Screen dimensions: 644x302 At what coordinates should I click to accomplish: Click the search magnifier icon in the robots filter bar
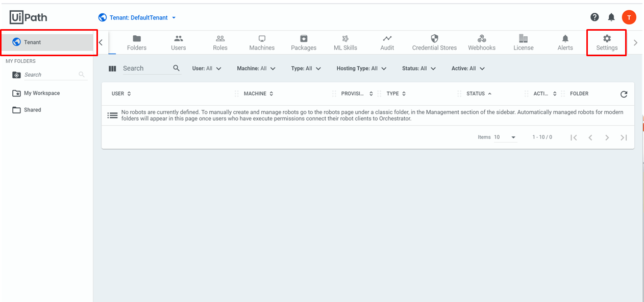point(177,68)
